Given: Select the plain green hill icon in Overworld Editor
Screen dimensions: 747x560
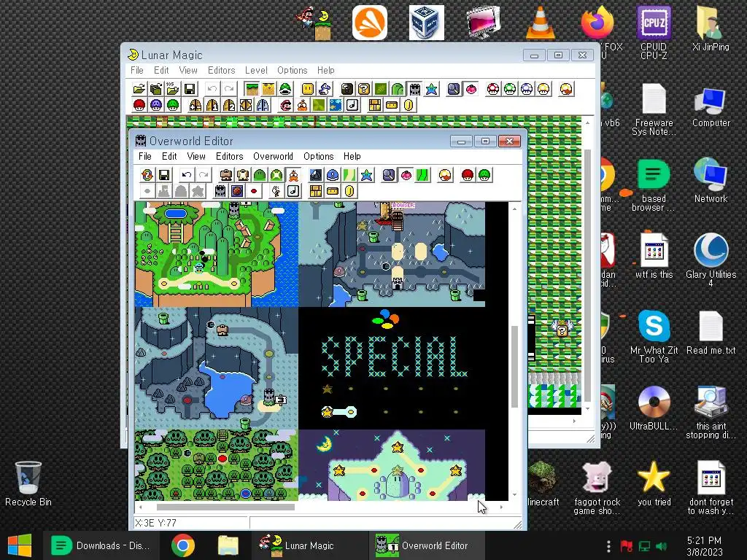Looking at the screenshot, I should click(260, 175).
